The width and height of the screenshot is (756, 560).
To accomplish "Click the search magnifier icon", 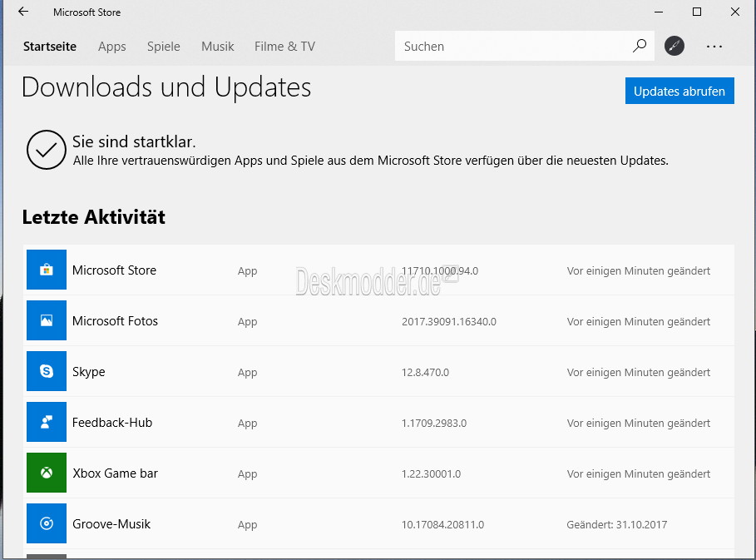I will click(640, 46).
